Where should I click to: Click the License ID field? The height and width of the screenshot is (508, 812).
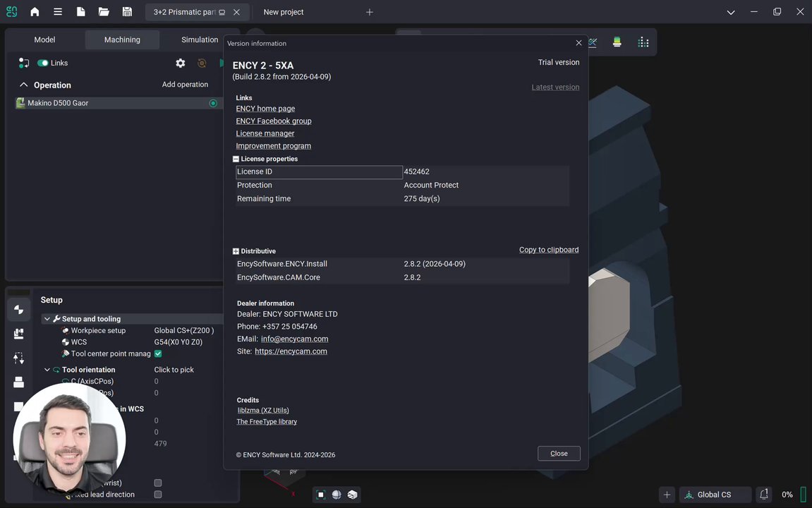tap(319, 171)
